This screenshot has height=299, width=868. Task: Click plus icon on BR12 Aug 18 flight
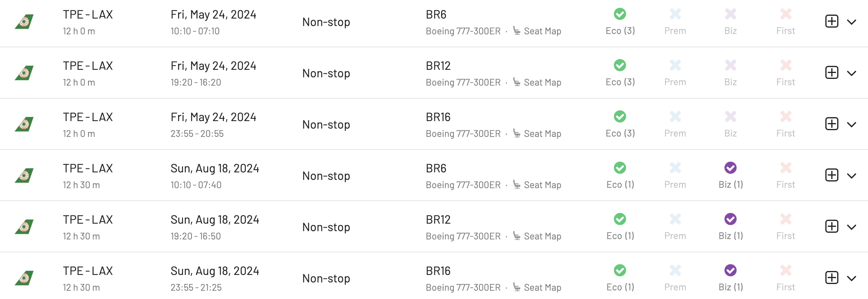pyautogui.click(x=832, y=226)
